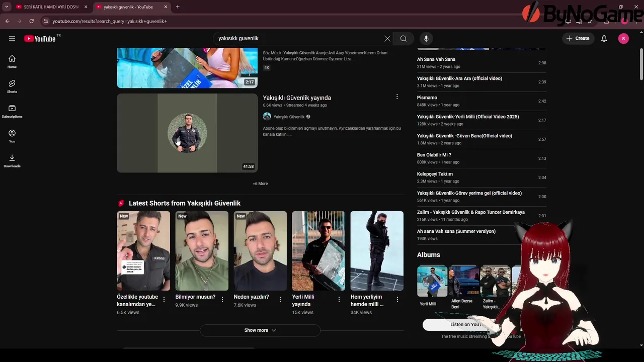Open the YouTube hamburger guide menu

click(12, 38)
